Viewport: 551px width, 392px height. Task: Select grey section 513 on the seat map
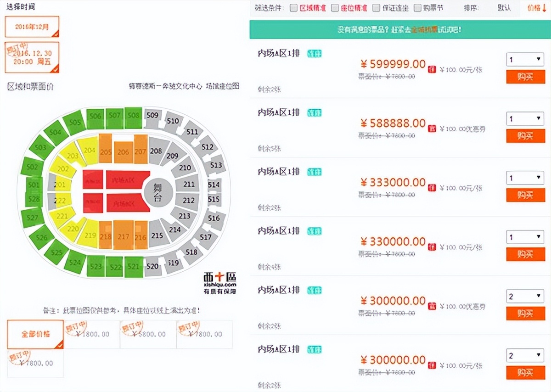(x=215, y=165)
